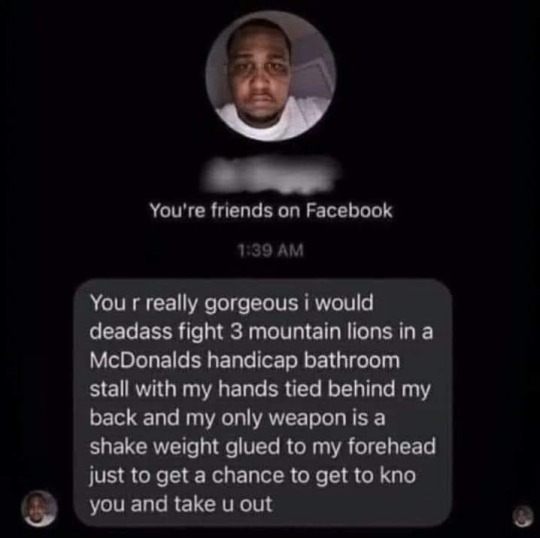
Task: Select the 1:39 AM timestamp
Action: (x=271, y=250)
